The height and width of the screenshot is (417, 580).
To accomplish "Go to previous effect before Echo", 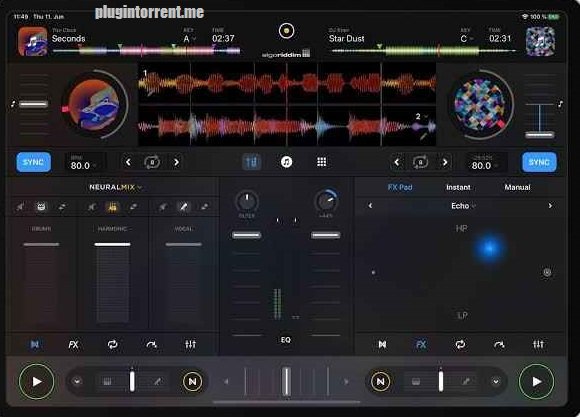I will 370,206.
